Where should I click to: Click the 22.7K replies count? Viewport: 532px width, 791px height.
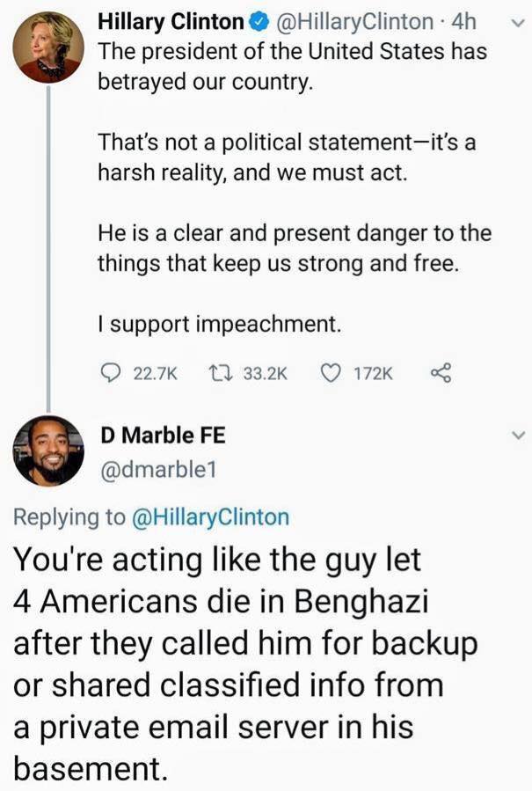(x=155, y=374)
